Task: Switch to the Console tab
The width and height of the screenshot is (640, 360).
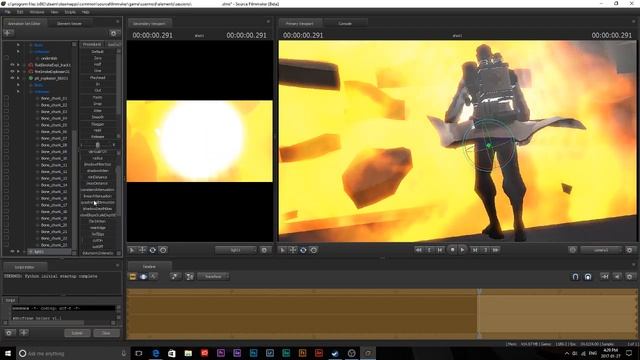Action: coord(345,24)
